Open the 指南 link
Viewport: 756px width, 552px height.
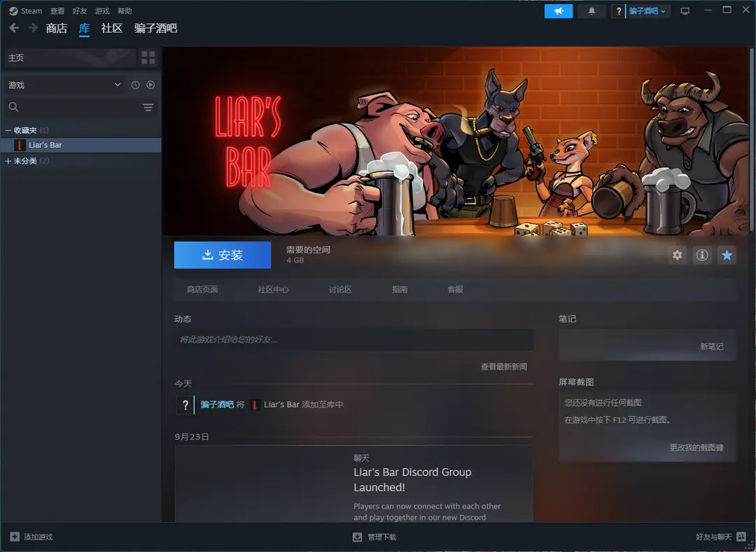point(400,290)
